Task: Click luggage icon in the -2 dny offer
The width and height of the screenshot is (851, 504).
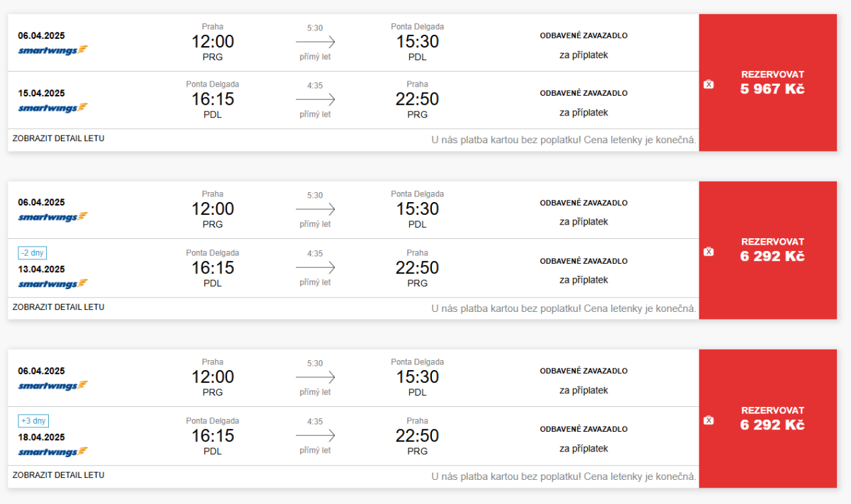Action: pos(708,252)
